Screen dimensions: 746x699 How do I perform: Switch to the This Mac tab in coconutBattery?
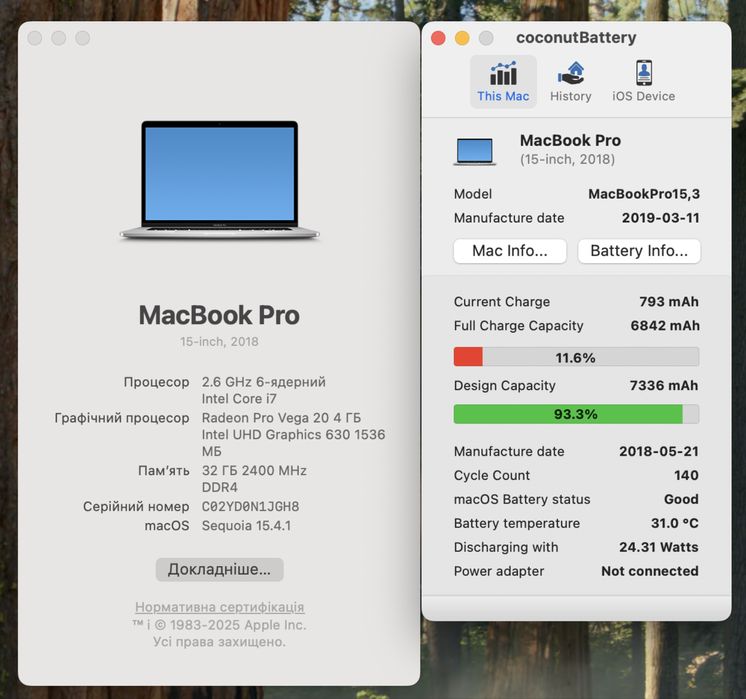pos(503,81)
